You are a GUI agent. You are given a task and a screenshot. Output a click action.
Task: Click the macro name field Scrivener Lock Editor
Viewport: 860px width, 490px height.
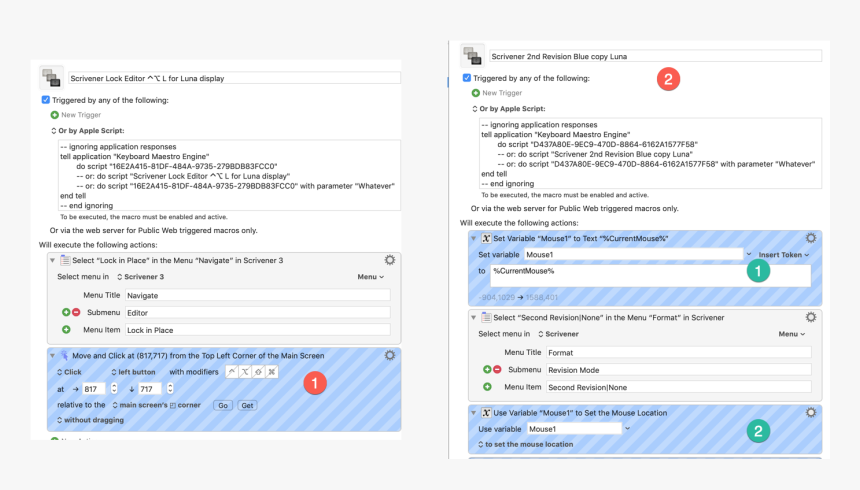pyautogui.click(x=234, y=78)
